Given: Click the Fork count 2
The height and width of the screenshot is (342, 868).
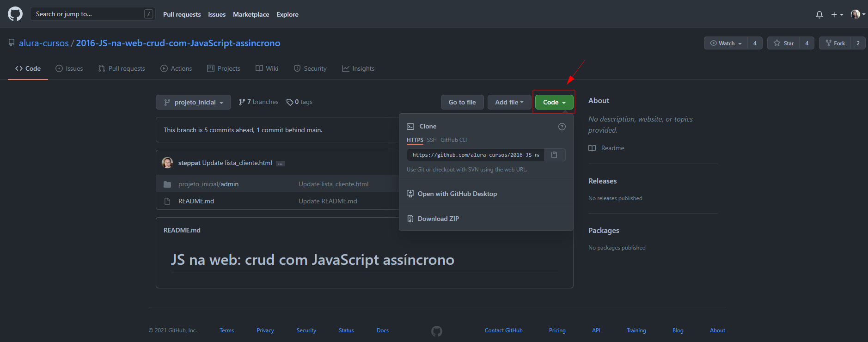Looking at the screenshot, I should pos(858,43).
